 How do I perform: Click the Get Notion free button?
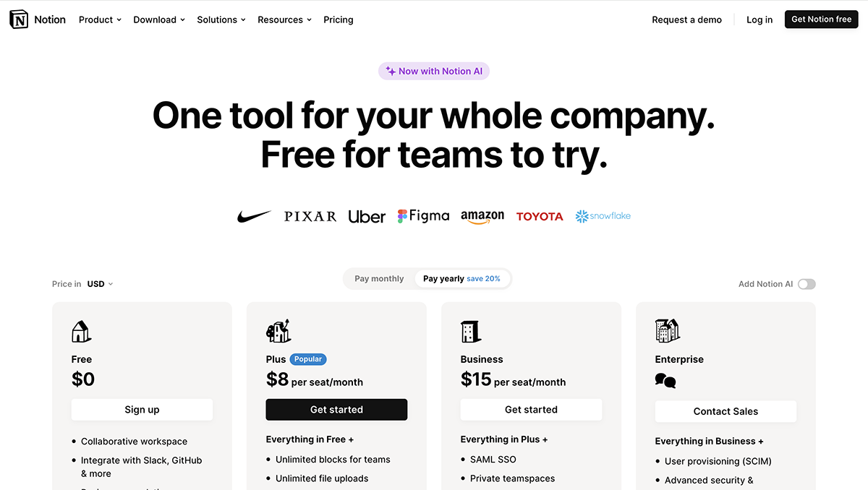point(821,20)
